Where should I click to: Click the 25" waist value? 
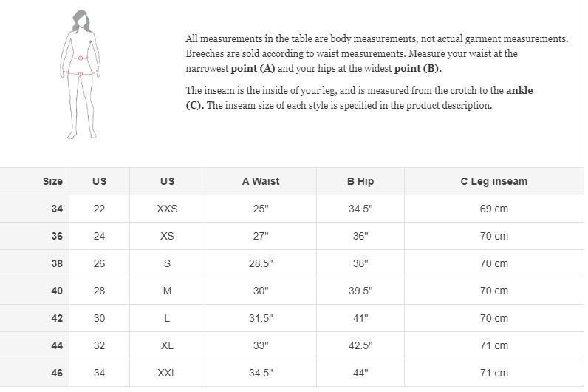point(261,209)
